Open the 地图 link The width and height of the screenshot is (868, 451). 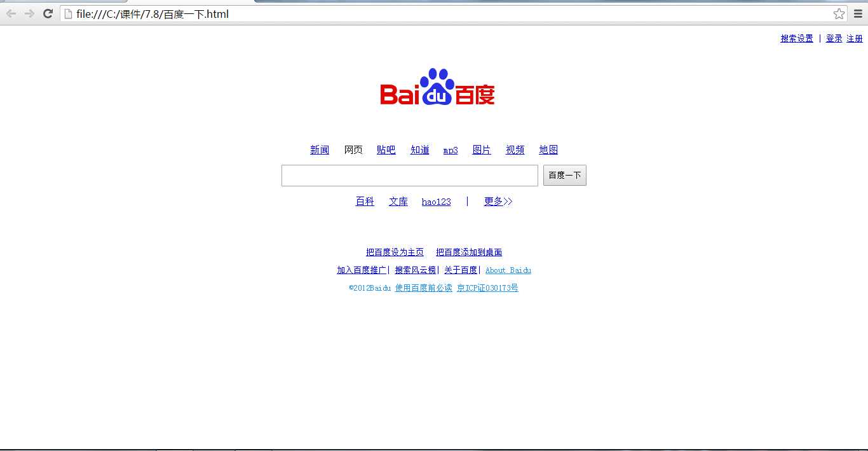548,150
